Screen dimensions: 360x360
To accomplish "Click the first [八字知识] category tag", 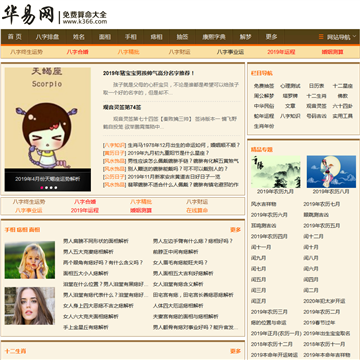I will pos(114,145).
